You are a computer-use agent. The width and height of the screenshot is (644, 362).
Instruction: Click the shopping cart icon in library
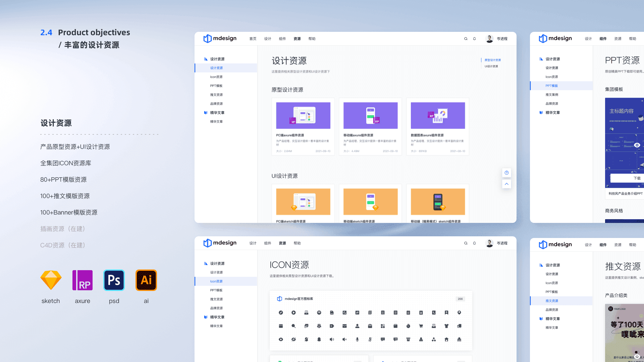[x=421, y=326]
